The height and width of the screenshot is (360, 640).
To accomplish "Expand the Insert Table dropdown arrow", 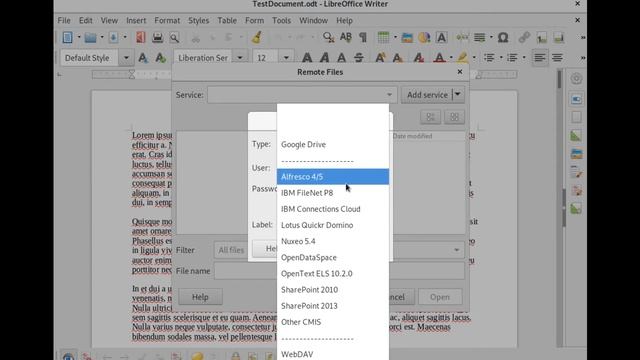I will click(x=395, y=38).
